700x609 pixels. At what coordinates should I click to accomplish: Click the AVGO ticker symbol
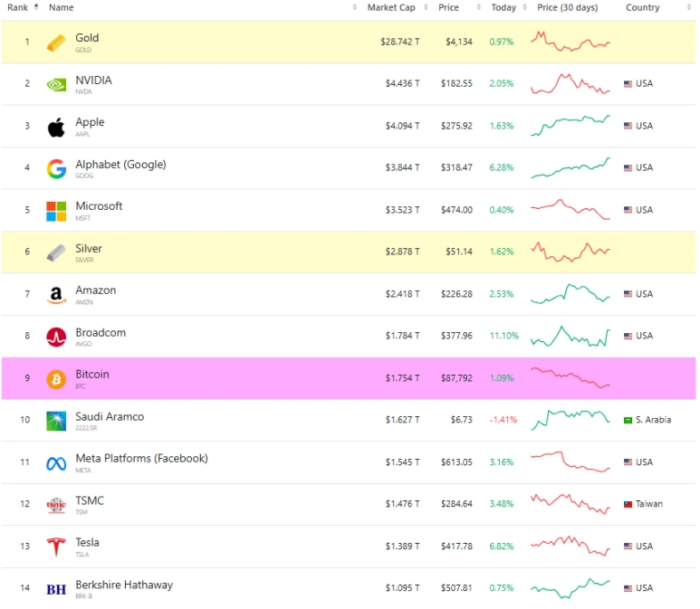[83, 344]
